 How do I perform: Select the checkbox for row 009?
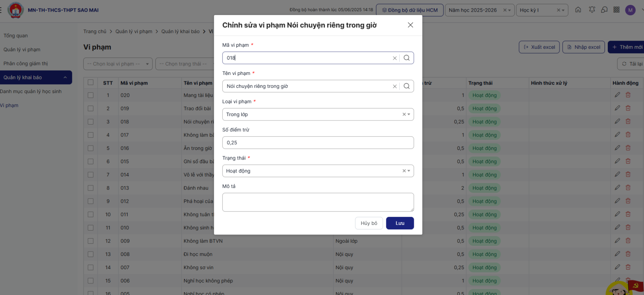point(91,241)
